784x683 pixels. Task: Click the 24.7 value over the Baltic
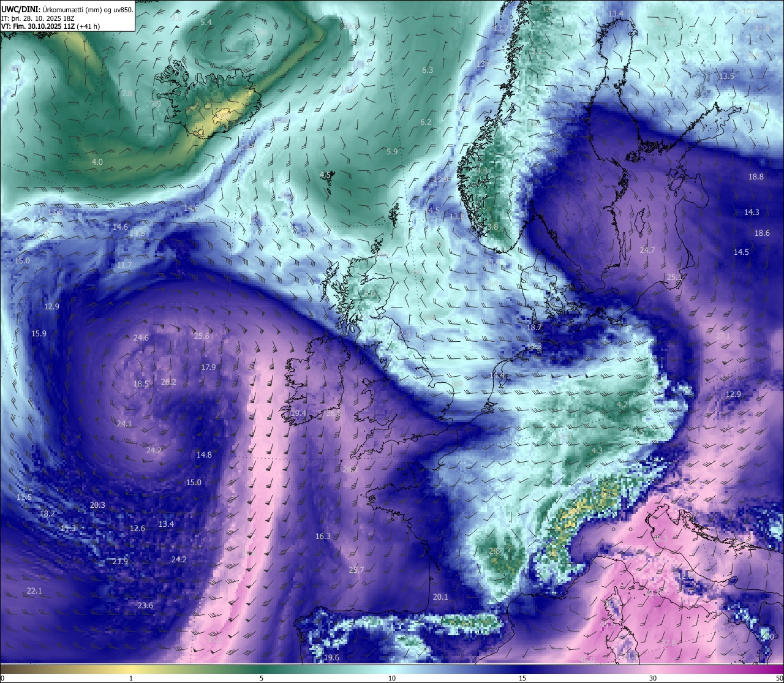(x=647, y=250)
